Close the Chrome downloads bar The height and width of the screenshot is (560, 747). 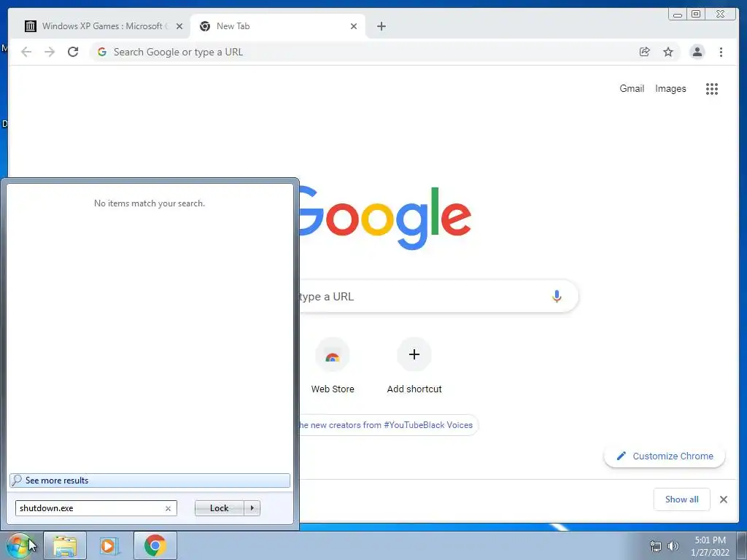coord(723,499)
